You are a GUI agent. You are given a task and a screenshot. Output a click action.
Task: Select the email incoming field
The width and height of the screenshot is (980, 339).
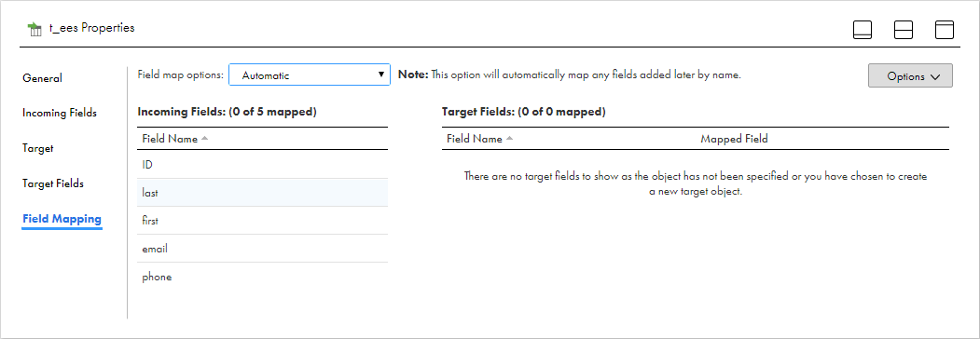(x=263, y=249)
